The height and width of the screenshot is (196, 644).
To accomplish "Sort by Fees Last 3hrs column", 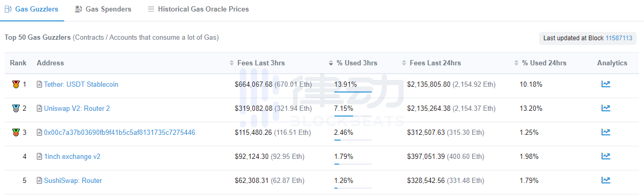I will click(261, 63).
